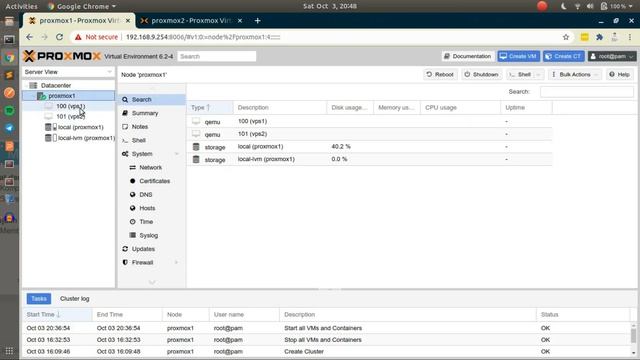640x360 pixels.
Task: Open the Server View dropdown
Action: [x=68, y=72]
